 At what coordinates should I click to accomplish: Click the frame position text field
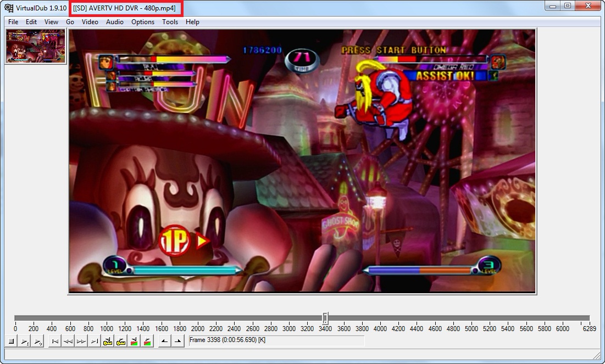click(x=276, y=340)
